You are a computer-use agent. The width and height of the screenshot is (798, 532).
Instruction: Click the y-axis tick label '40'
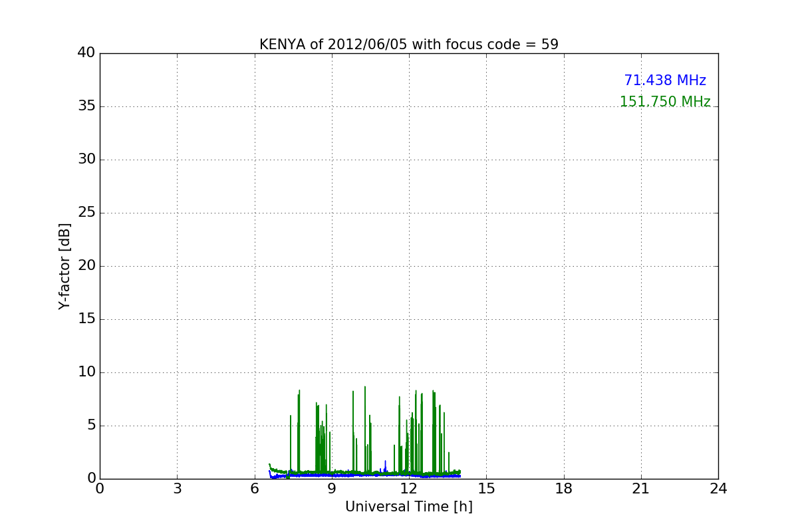pyautogui.click(x=86, y=53)
